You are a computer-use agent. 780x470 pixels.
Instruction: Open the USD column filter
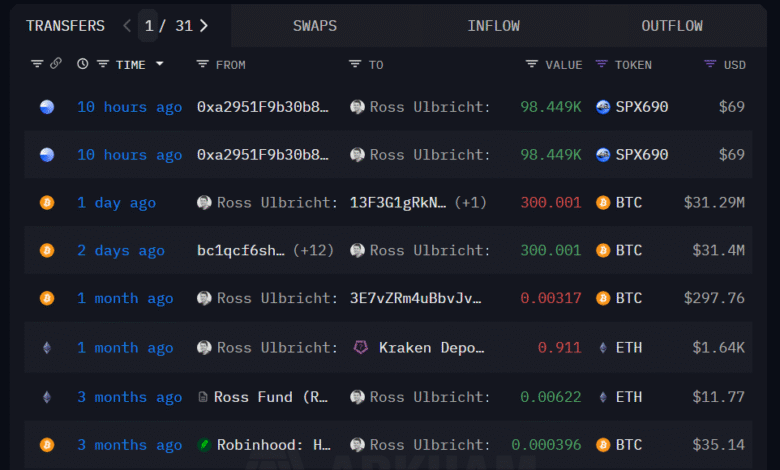click(x=710, y=64)
